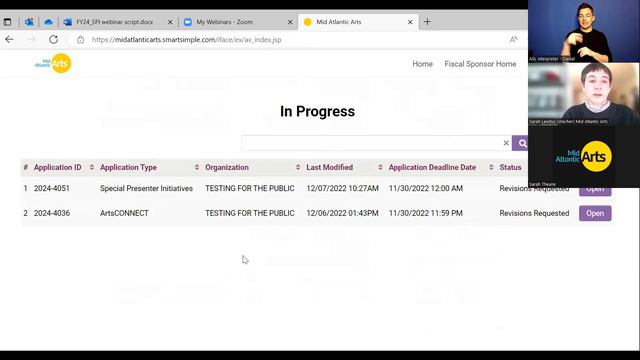Click the OneDrive pinned tab icon
Viewport: 640px width, 360px height.
coord(49,22)
